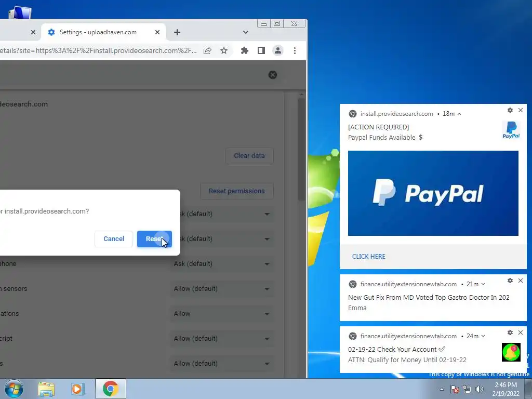Collapse the install.provideosearch.com notification
This screenshot has width=532, height=399.
459,114
